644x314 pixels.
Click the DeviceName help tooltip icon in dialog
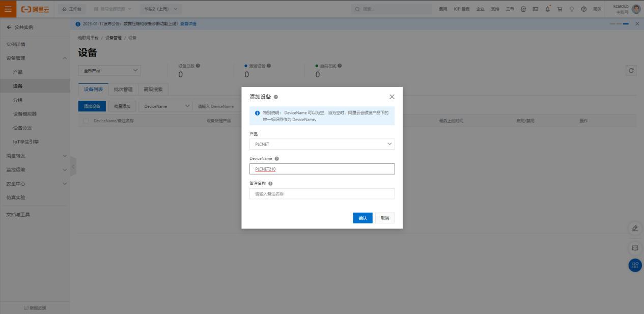point(276,159)
